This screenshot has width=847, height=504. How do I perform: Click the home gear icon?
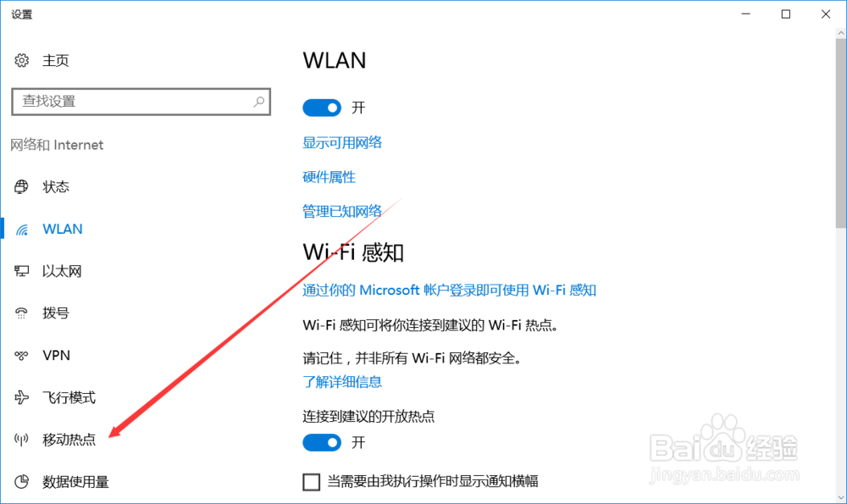click(22, 60)
